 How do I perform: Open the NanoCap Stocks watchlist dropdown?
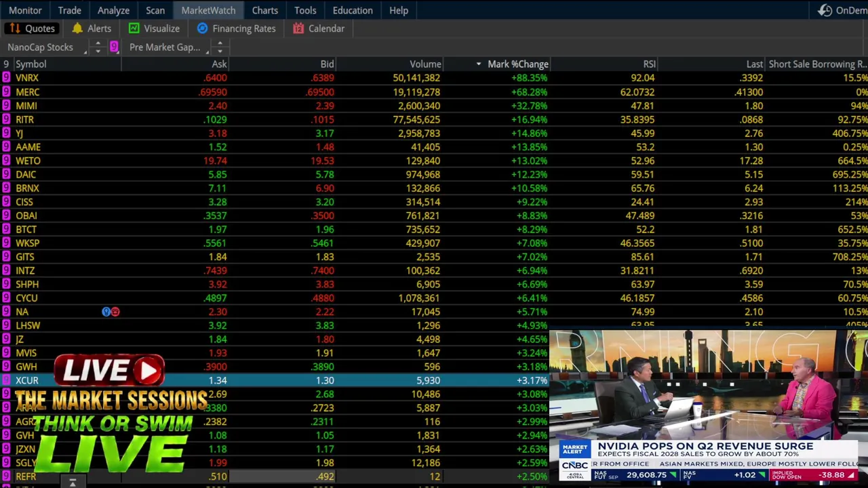point(45,47)
